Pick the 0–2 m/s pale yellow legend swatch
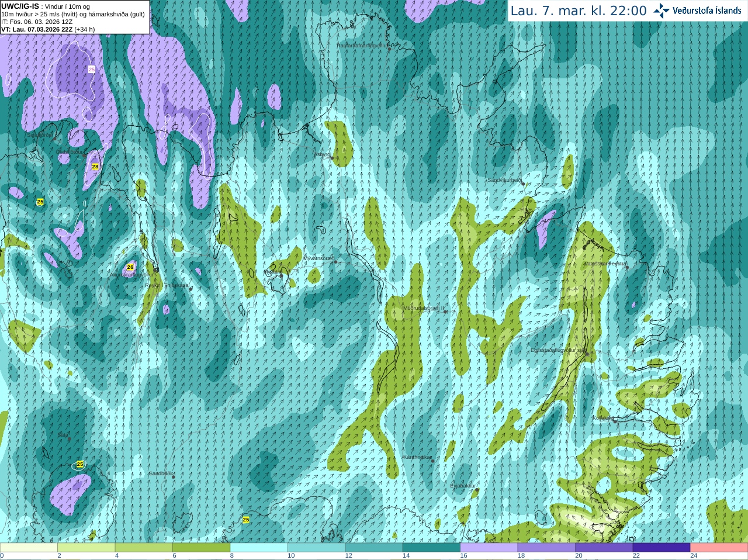The width and height of the screenshot is (748, 560). point(29,548)
